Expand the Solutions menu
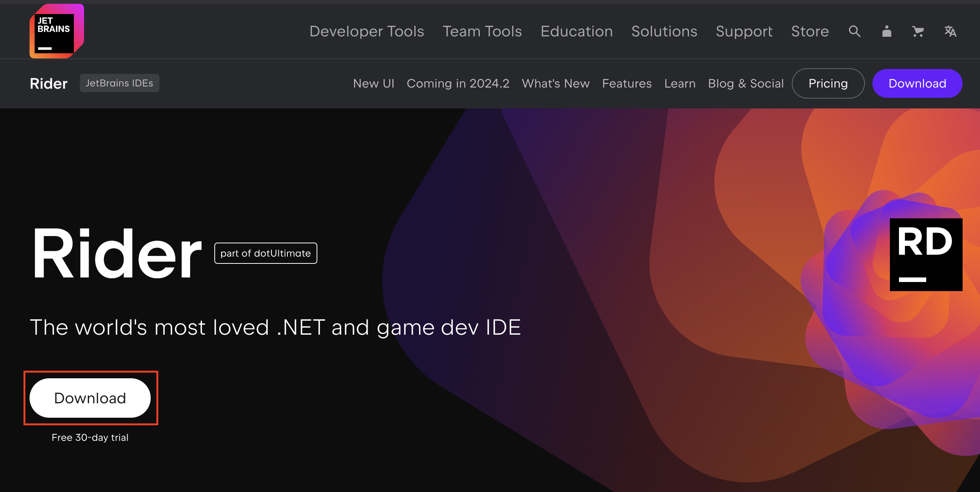This screenshot has width=980, height=492. click(664, 31)
